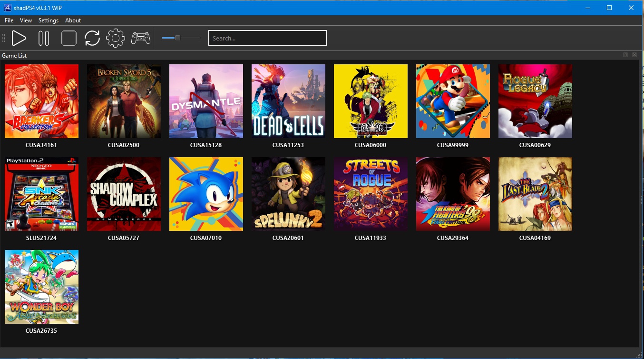Image resolution: width=644 pixels, height=359 pixels.
Task: Click the Search input field
Action: 267,38
